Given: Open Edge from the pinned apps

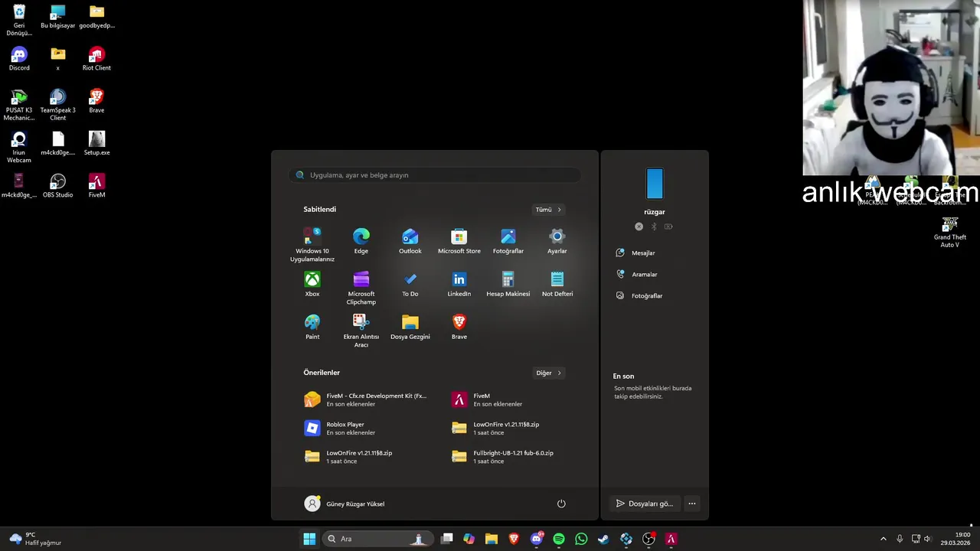Looking at the screenshot, I should pyautogui.click(x=361, y=241).
